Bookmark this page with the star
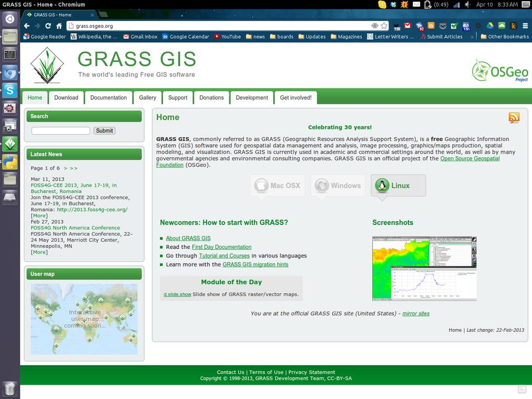 (x=383, y=25)
